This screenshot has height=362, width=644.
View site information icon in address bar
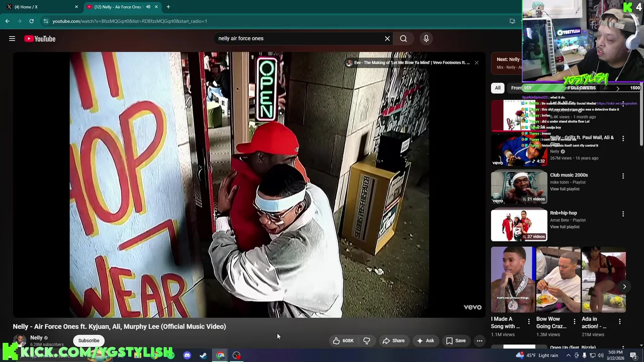46,21
